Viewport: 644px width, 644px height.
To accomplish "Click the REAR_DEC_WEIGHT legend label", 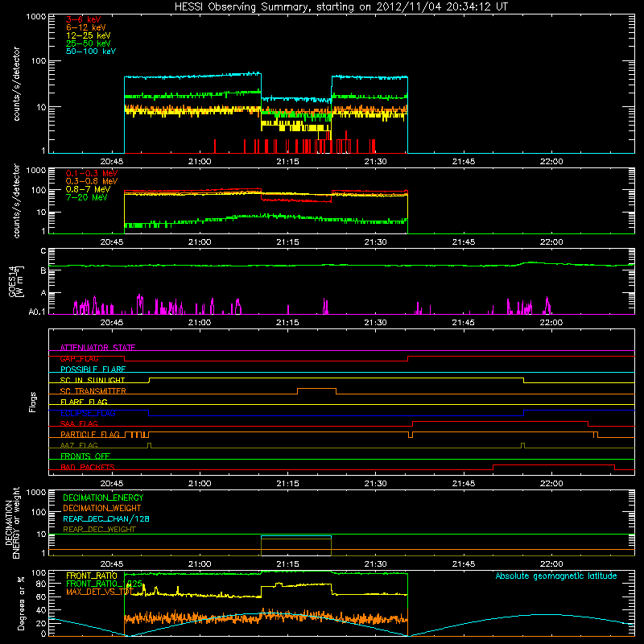I will [x=99, y=530].
